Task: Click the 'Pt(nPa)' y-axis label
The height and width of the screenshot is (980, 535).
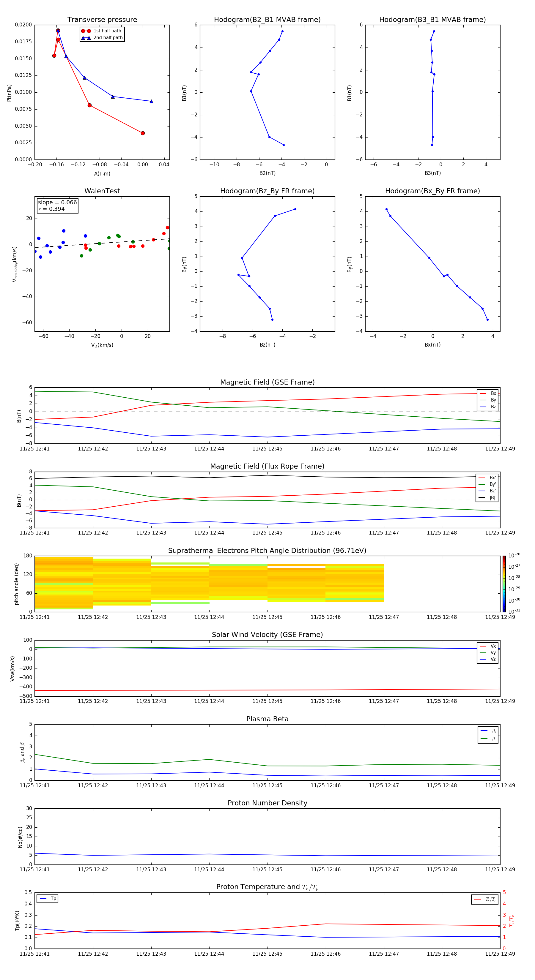Action: pos(9,92)
